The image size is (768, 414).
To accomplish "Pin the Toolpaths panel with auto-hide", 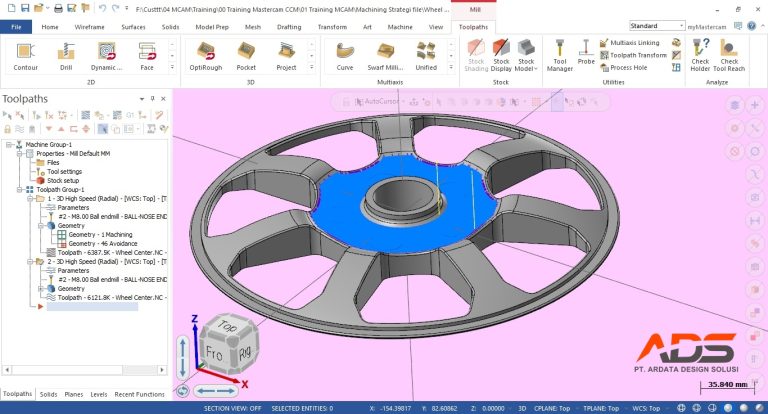I will point(152,98).
